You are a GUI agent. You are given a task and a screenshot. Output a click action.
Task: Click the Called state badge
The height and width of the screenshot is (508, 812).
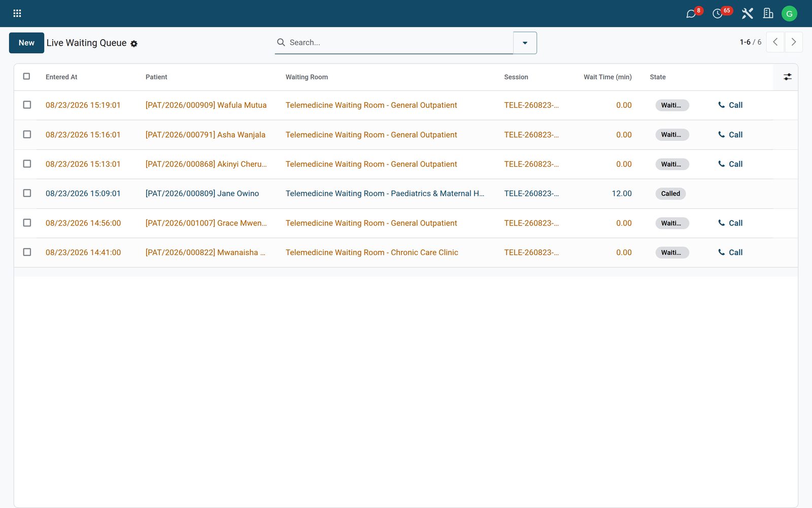click(x=670, y=194)
